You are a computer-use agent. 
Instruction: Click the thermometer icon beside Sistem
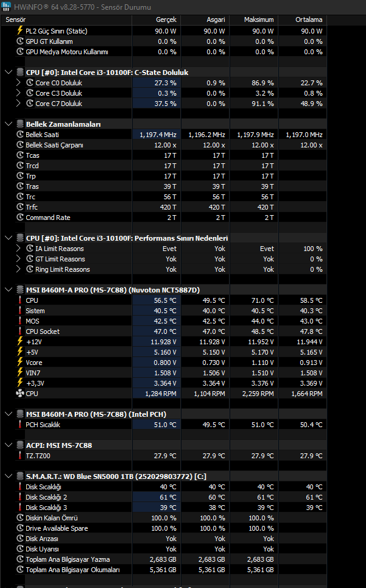[20, 311]
